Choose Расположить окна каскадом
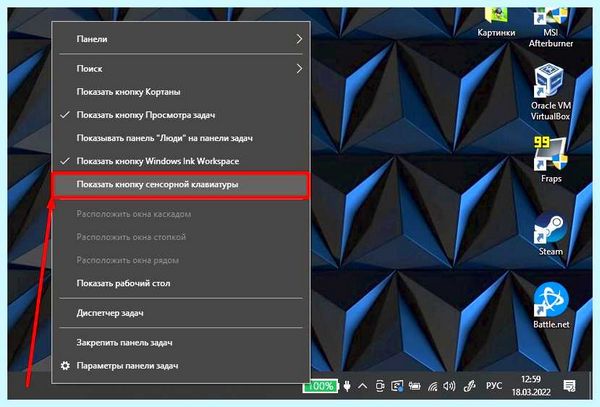Viewport: 600px width, 407px height. click(181, 214)
